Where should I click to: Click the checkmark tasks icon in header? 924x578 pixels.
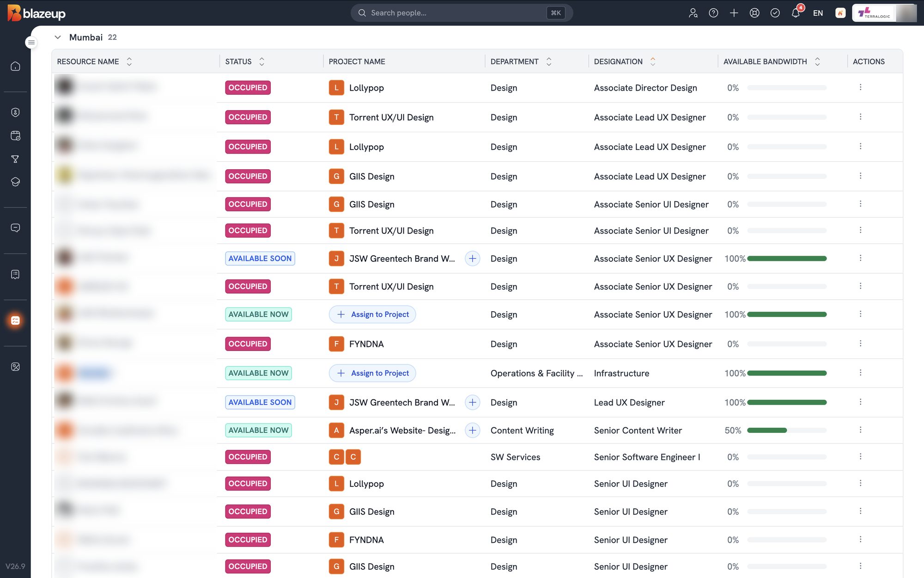tap(775, 13)
